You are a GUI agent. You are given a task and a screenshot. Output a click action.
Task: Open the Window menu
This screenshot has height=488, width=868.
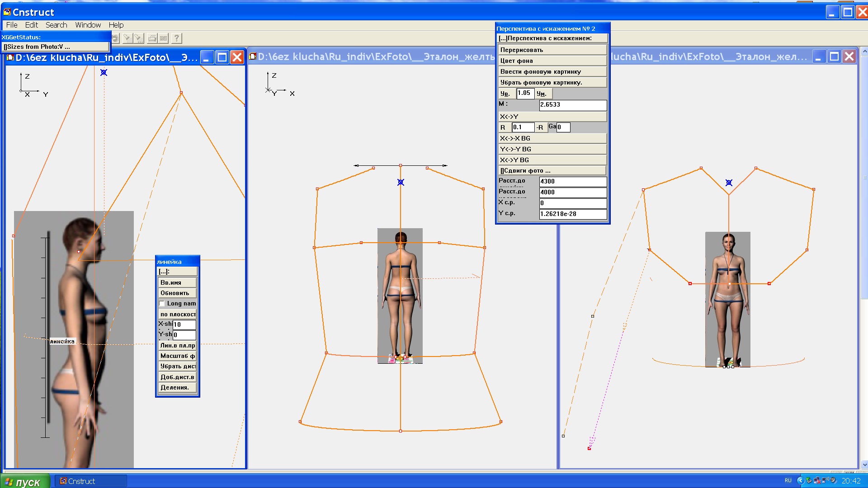(x=88, y=25)
